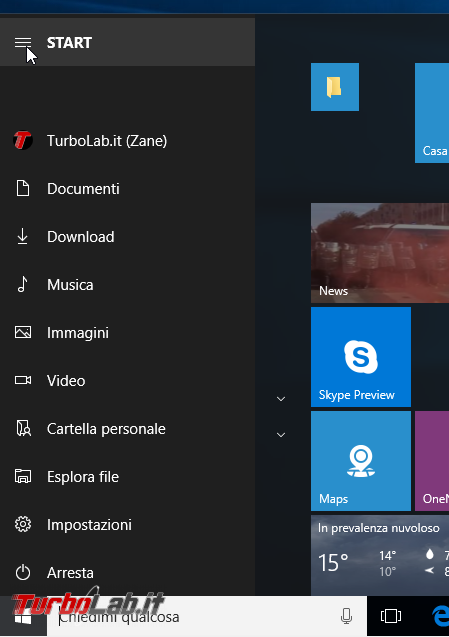Open the Download folder icon
This screenshot has width=449, height=637.
23,236
